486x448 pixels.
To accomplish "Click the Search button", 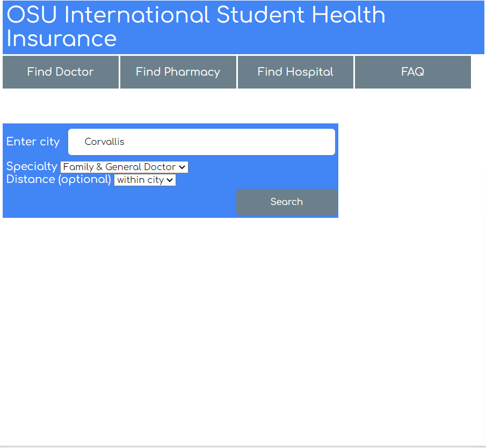I will [x=286, y=202].
